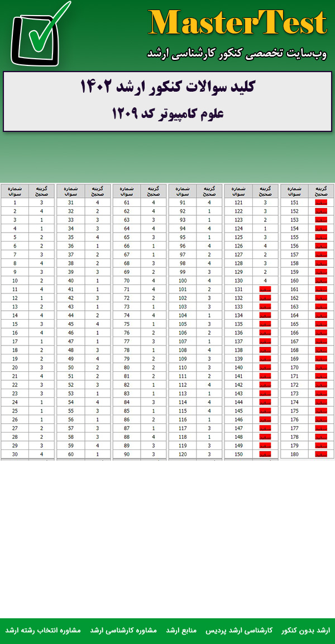The width and height of the screenshot is (335, 644).
Task: Click the red answer cell for question 150
Action: tap(265, 453)
